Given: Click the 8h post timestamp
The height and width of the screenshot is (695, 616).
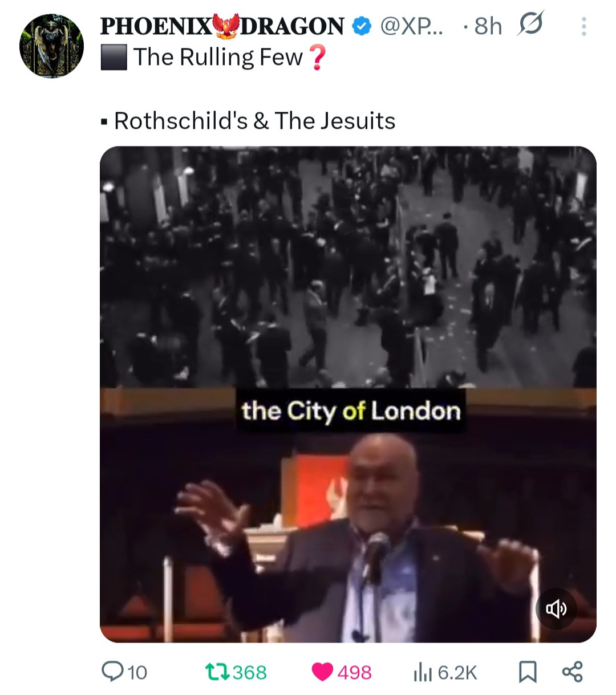Looking at the screenshot, I should tap(488, 26).
